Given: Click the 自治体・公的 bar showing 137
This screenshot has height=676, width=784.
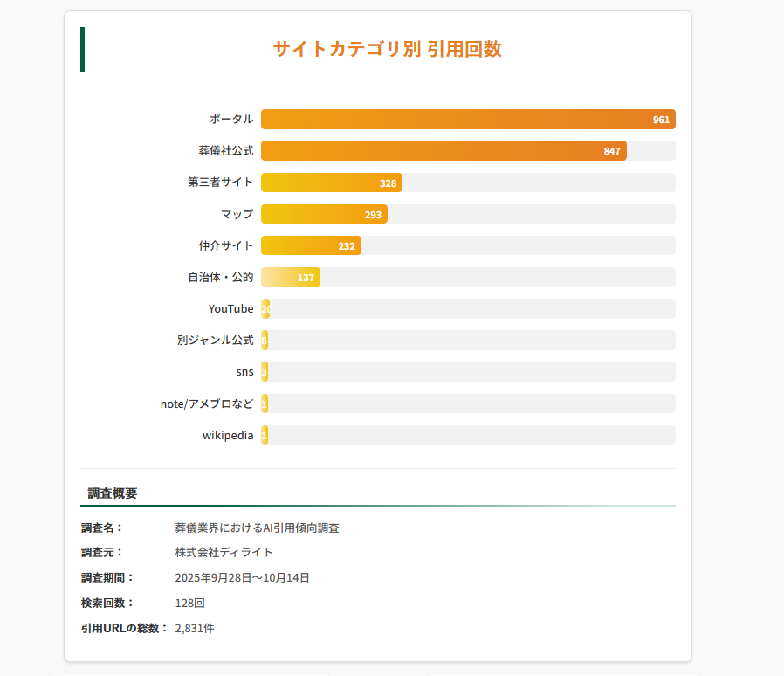Looking at the screenshot, I should [291, 278].
